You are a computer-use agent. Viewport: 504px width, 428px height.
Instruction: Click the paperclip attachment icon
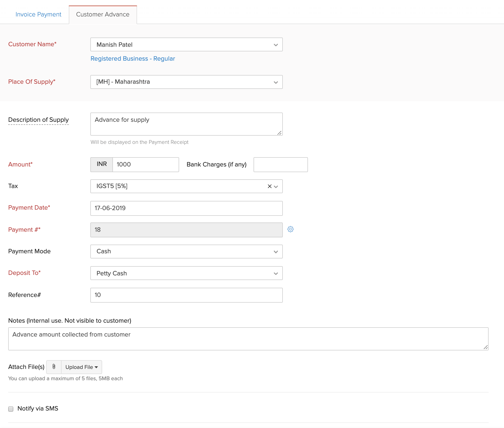click(54, 367)
